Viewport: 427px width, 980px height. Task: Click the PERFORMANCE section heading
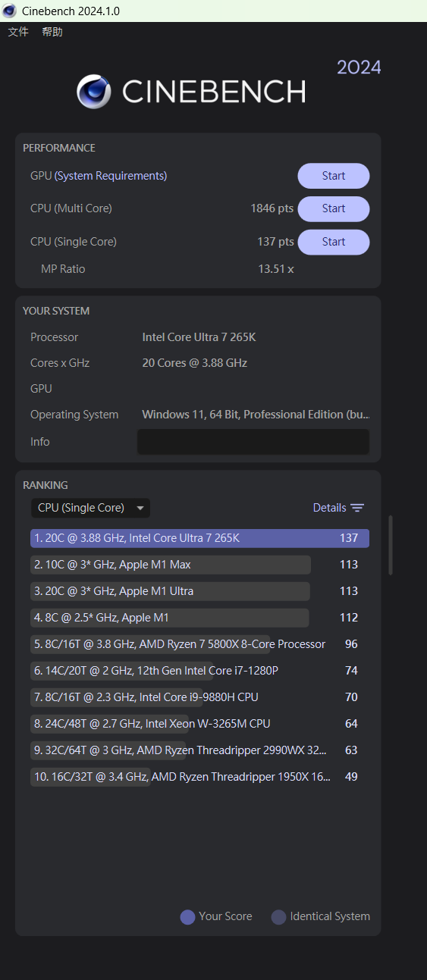(59, 148)
